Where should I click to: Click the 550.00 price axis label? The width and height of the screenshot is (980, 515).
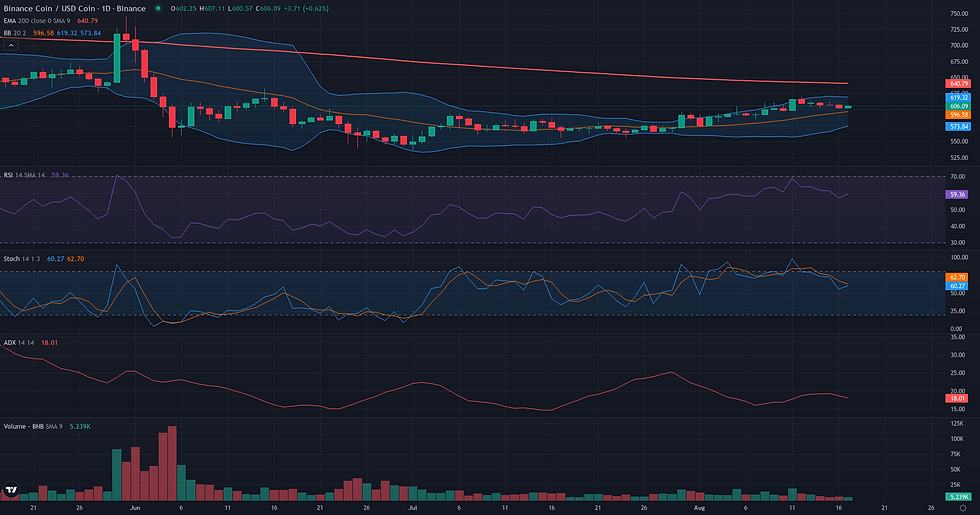959,142
